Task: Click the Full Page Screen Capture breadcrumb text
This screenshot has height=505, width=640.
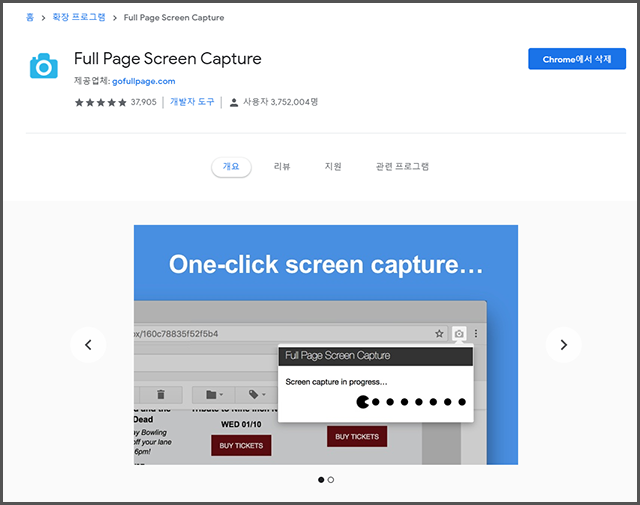Action: (x=174, y=18)
